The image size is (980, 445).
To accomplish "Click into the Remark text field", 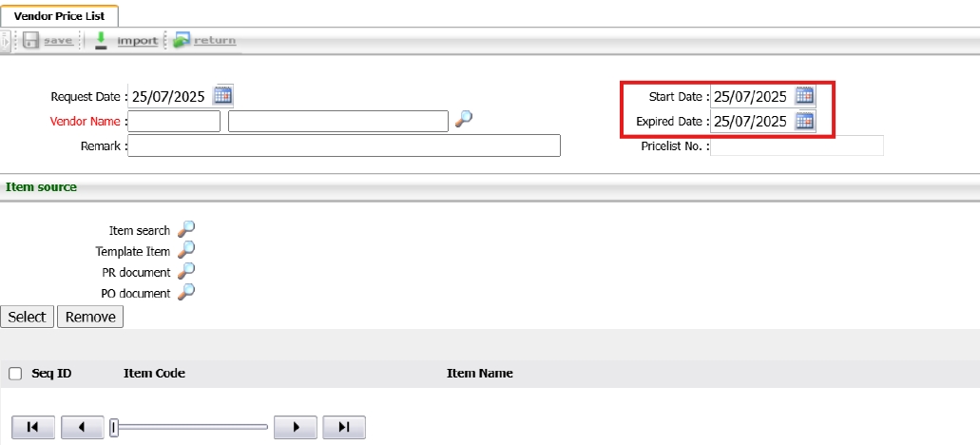I will click(x=343, y=145).
